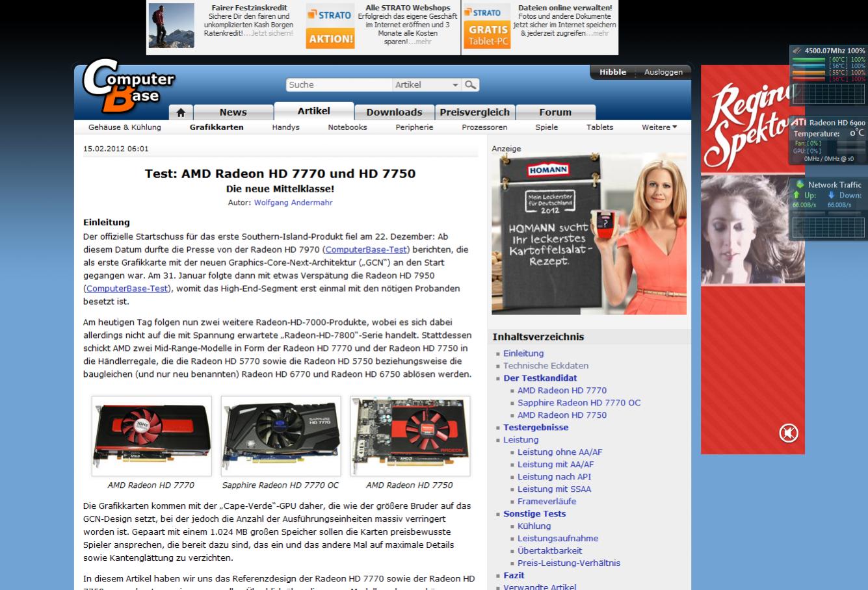Open the Peripherie category
This screenshot has height=590, width=868.
pyautogui.click(x=414, y=127)
